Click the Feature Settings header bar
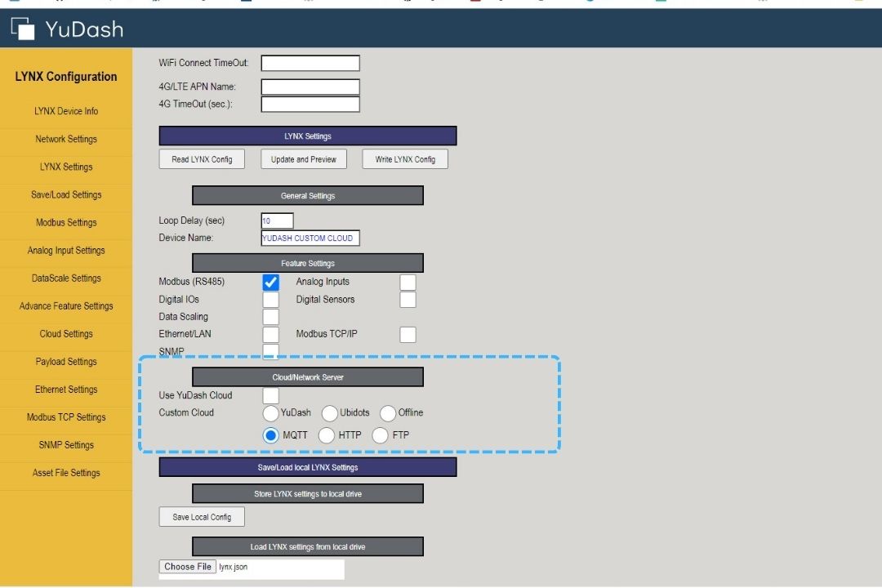Image resolution: width=882 pixels, height=588 pixels. click(x=308, y=263)
